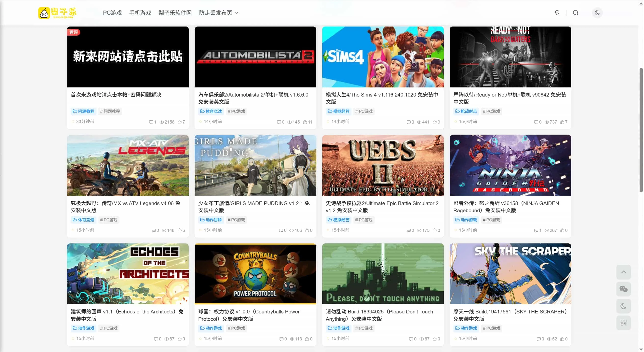This screenshot has height=352, width=644.
Task: Click comment icon on 首次来游戏站 card
Action: pos(151,122)
